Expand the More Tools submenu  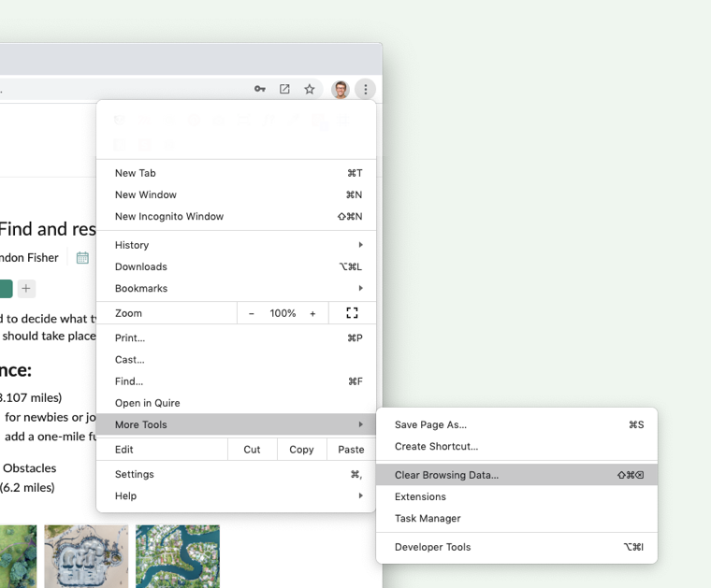point(237,424)
